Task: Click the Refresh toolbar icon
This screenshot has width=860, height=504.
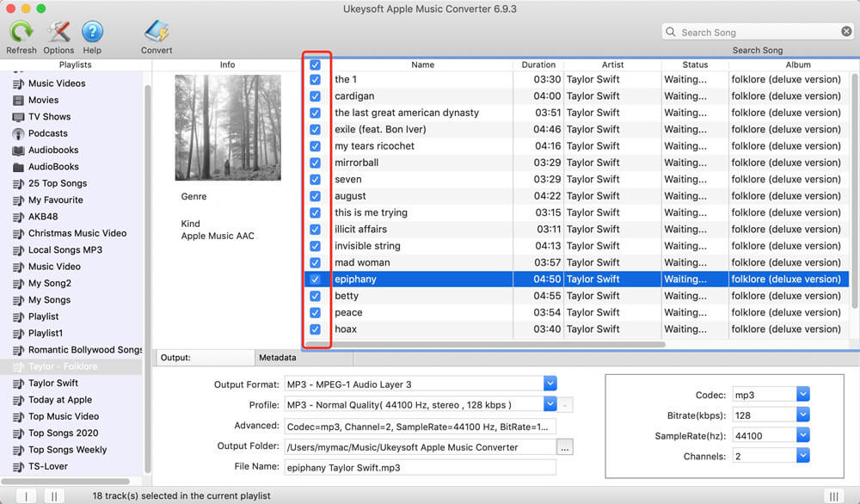Action: (x=21, y=32)
